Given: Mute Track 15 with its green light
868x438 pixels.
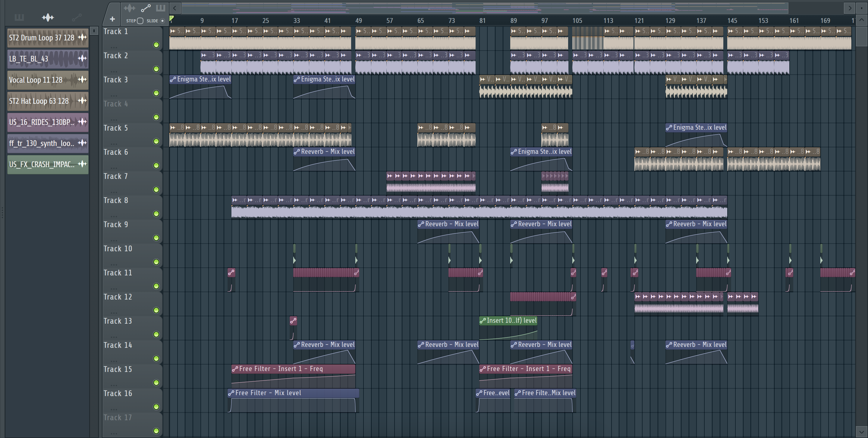Looking at the screenshot, I should pos(156,383).
